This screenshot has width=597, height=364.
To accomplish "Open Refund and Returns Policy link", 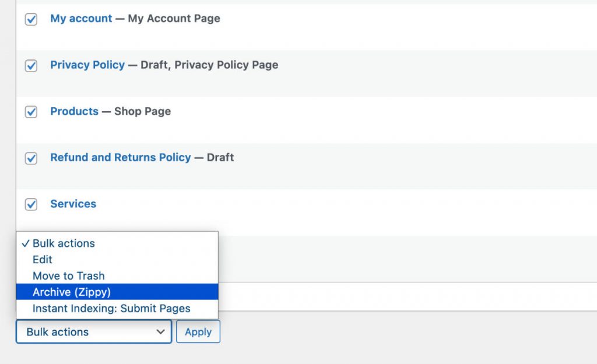I will pos(121,157).
